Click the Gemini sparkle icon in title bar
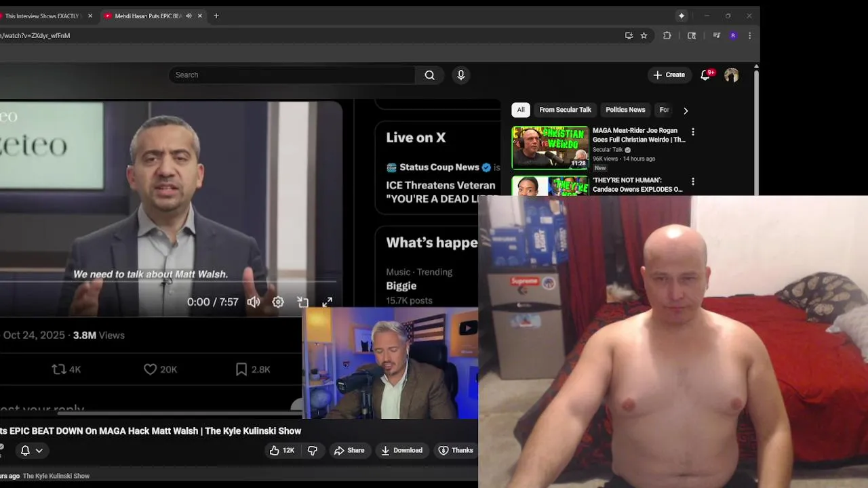 click(682, 16)
